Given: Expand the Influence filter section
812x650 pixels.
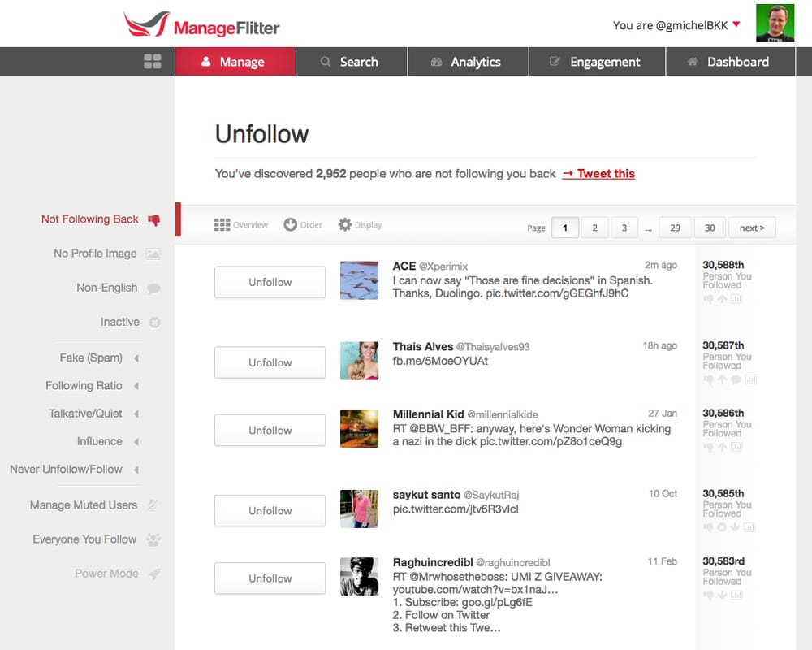Looking at the screenshot, I should 136,442.
